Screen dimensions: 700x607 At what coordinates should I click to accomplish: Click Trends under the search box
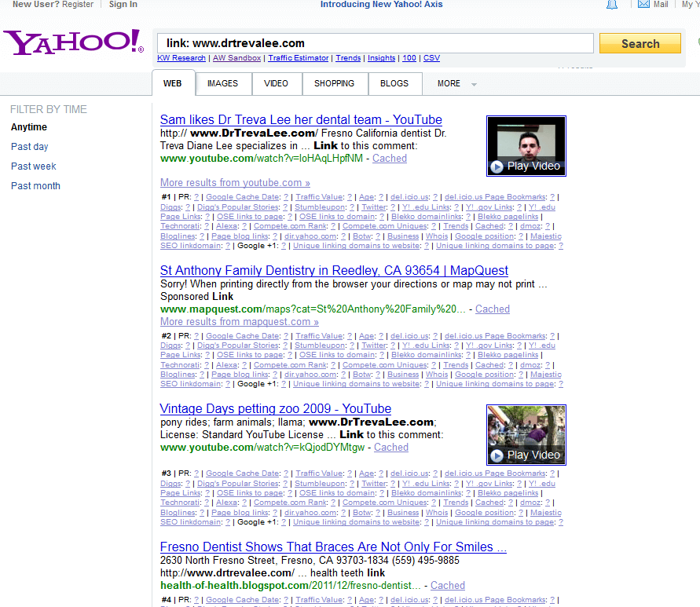pos(348,58)
